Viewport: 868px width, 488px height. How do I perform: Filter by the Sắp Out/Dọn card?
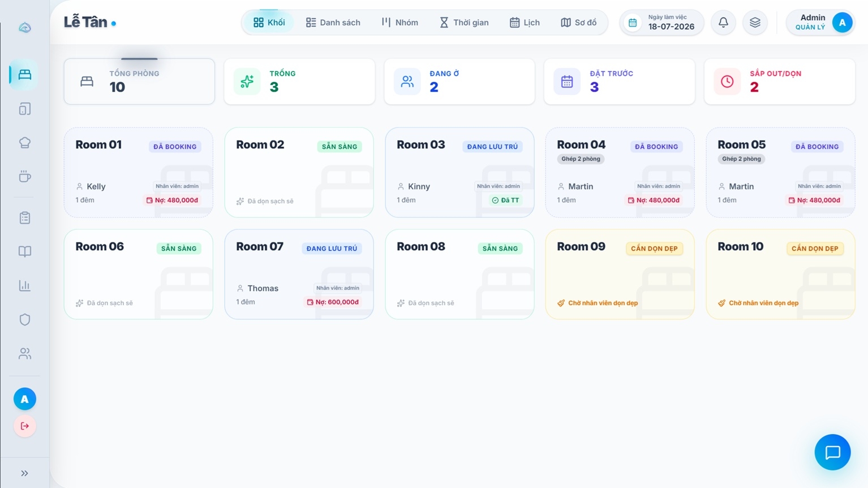(779, 82)
